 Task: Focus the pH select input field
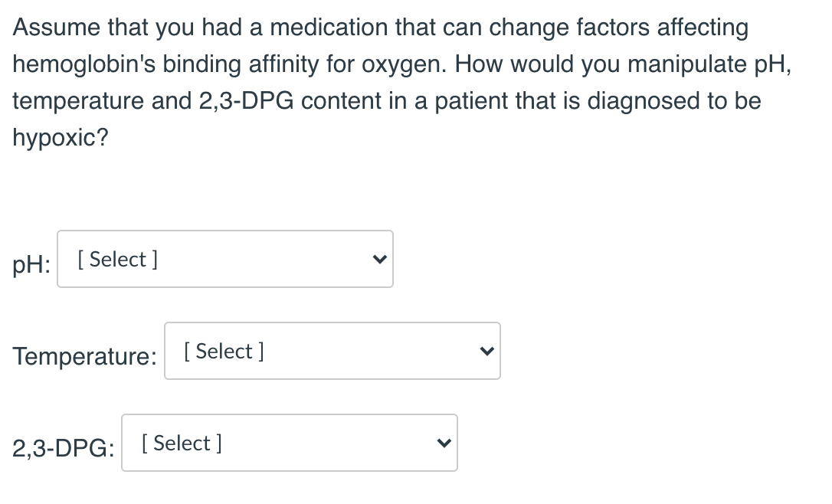pyautogui.click(x=224, y=259)
